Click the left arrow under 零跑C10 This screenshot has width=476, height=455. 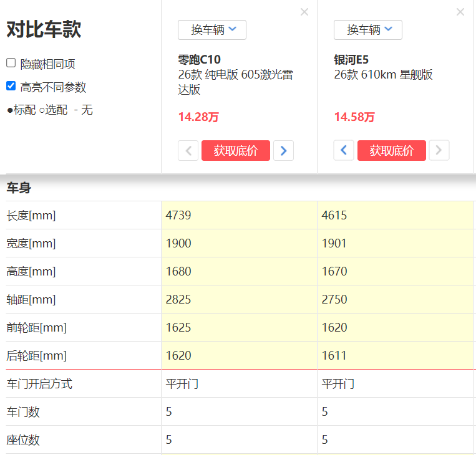[x=188, y=150]
